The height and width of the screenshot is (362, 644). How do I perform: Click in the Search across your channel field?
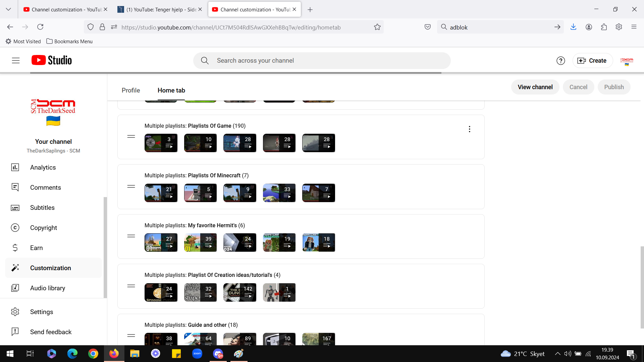tap(322, 61)
